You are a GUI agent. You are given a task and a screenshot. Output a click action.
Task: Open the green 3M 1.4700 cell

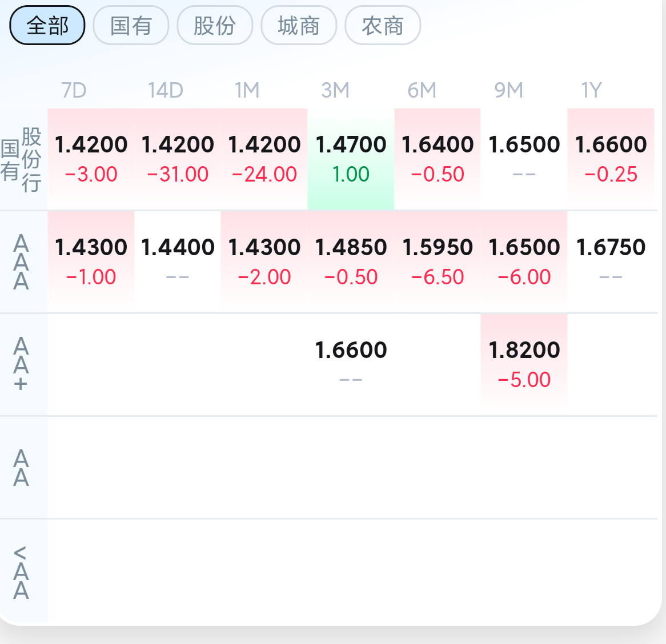(x=351, y=159)
